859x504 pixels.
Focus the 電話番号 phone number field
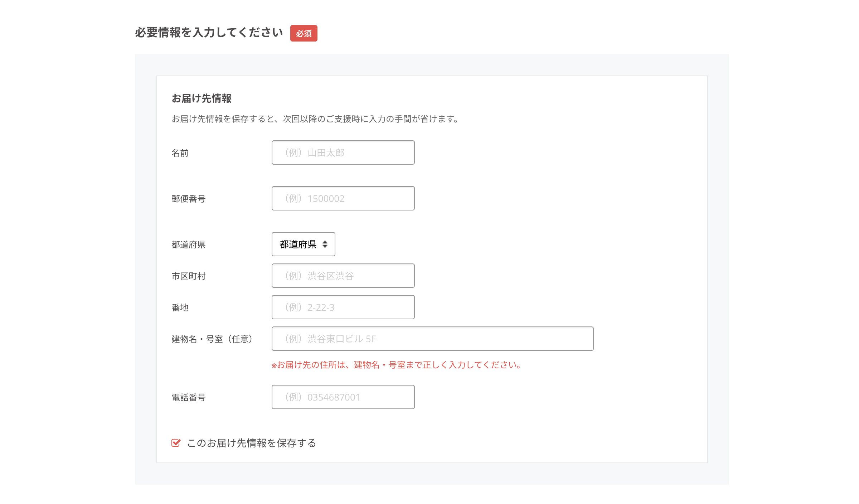(x=343, y=397)
